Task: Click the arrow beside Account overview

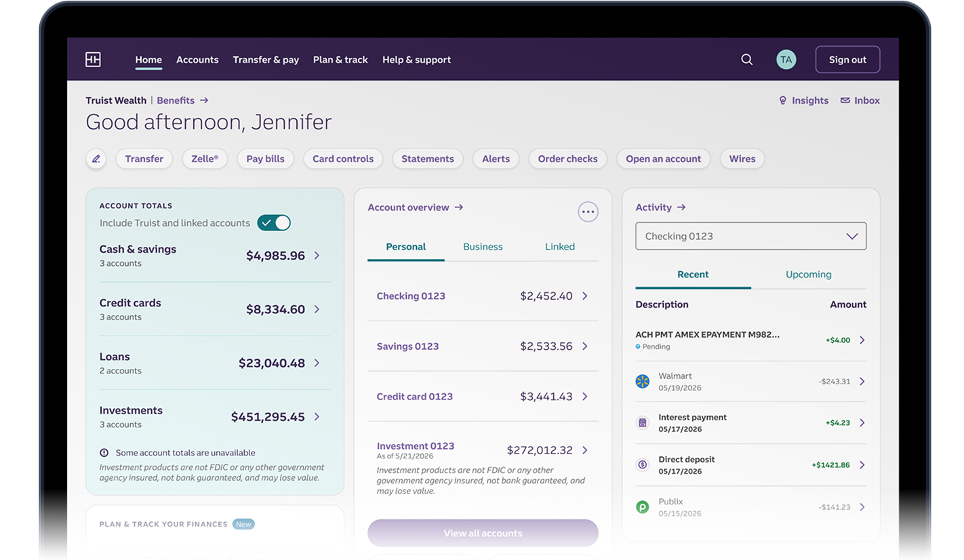Action: [459, 207]
